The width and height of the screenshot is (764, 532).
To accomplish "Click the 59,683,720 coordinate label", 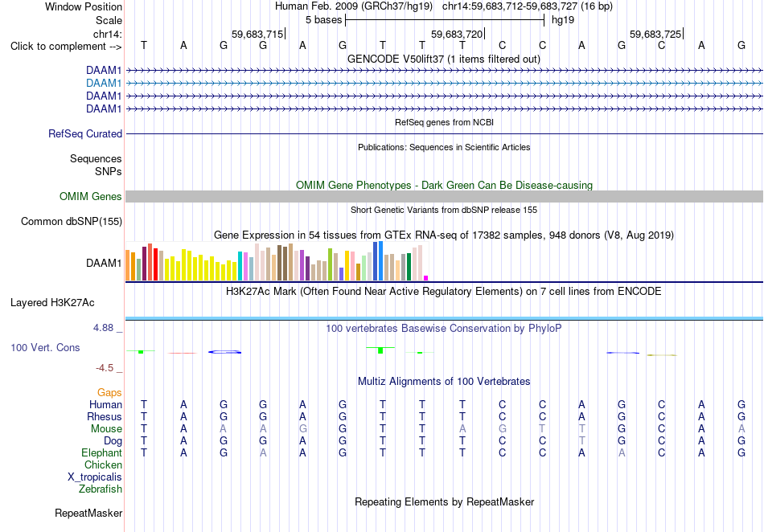I will point(457,34).
